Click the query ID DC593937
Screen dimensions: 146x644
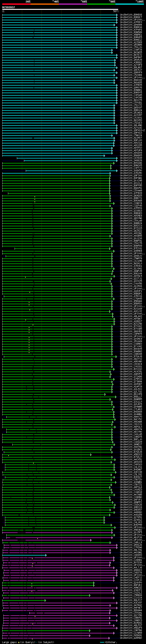tap(8, 8)
